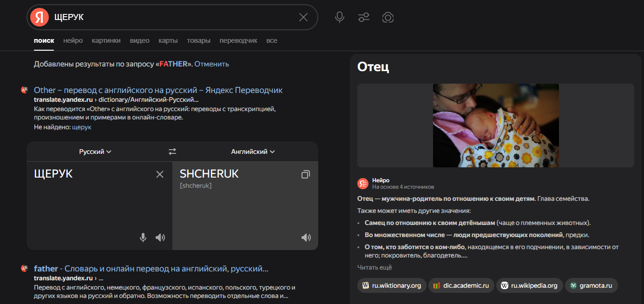Click favicon of Other translation result
This screenshot has height=304, width=644.
(x=25, y=90)
